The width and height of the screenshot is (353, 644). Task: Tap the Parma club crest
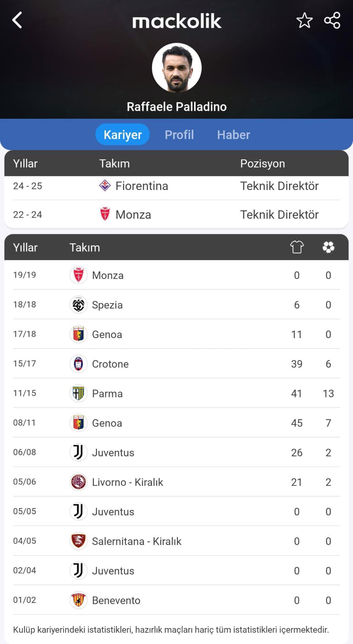click(x=78, y=393)
